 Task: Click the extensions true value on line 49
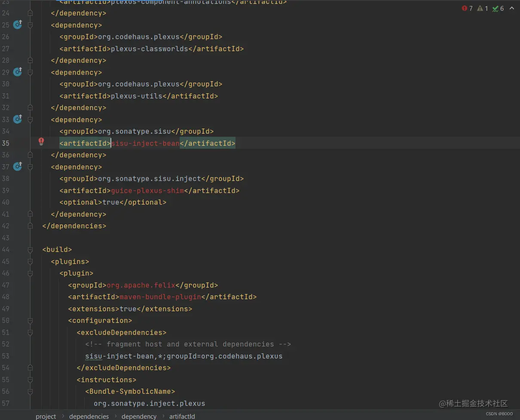tap(128, 309)
